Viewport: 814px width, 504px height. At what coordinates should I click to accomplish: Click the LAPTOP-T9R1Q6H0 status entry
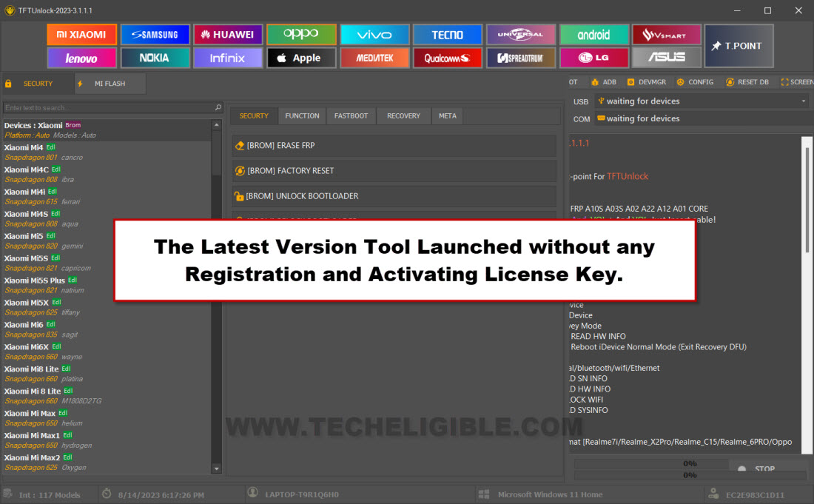302,494
